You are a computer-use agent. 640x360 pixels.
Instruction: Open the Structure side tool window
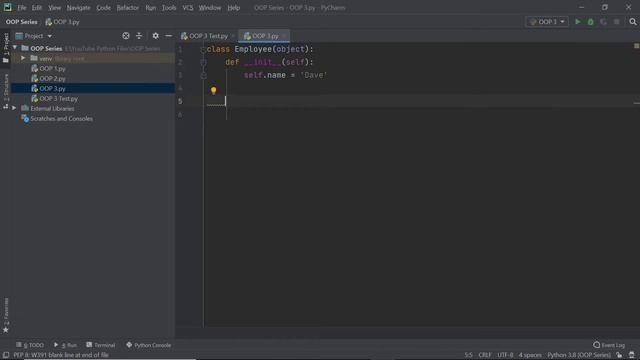pyautogui.click(x=6, y=91)
